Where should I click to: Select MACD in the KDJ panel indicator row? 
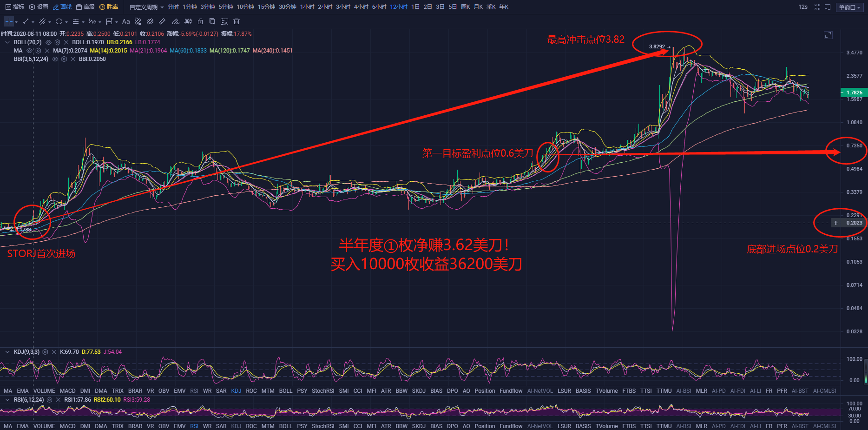(67, 391)
